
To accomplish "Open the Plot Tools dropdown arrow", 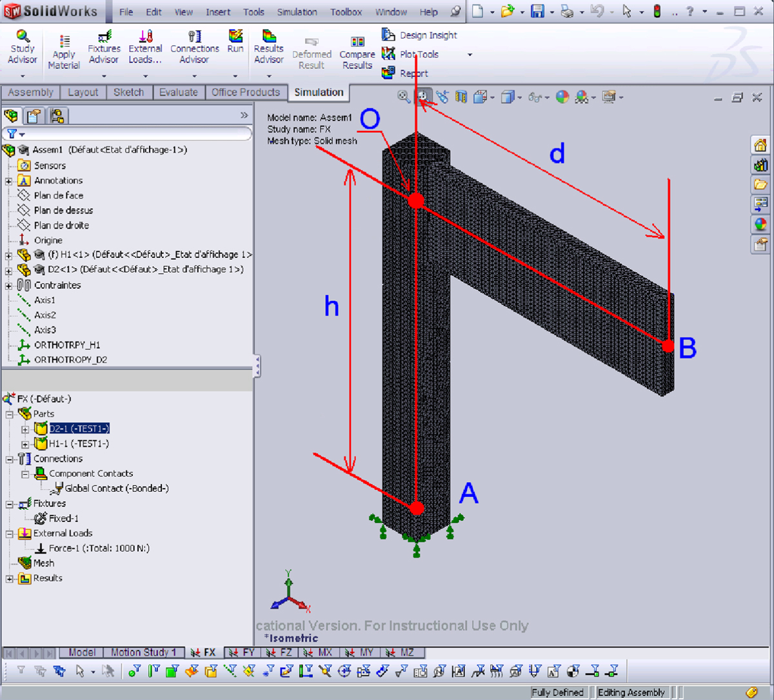I will [470, 55].
